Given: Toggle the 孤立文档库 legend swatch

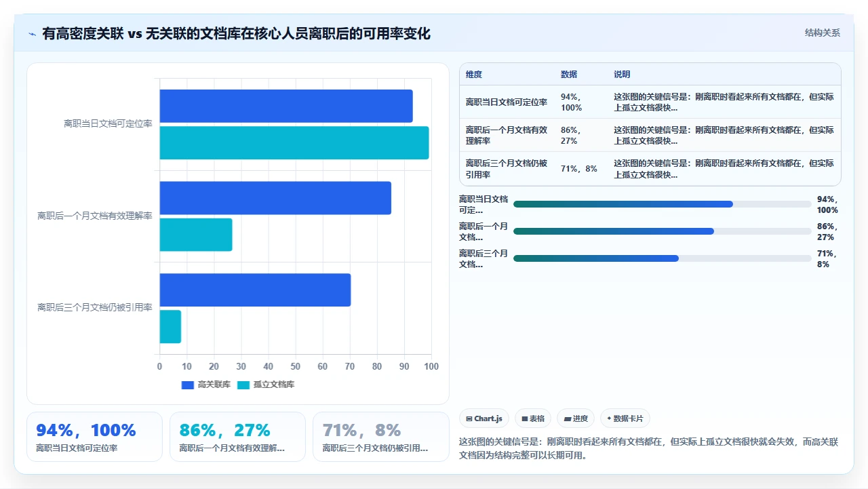Looking at the screenshot, I should 243,385.
